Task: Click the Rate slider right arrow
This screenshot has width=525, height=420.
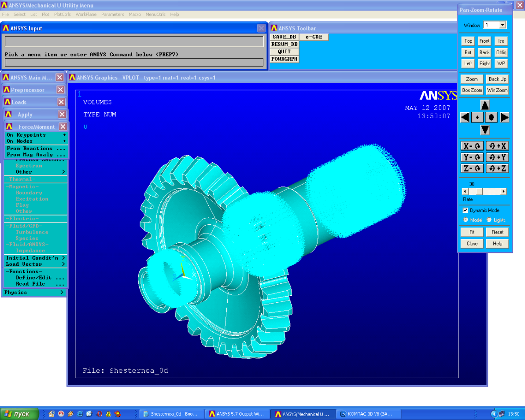Action: 503,191
